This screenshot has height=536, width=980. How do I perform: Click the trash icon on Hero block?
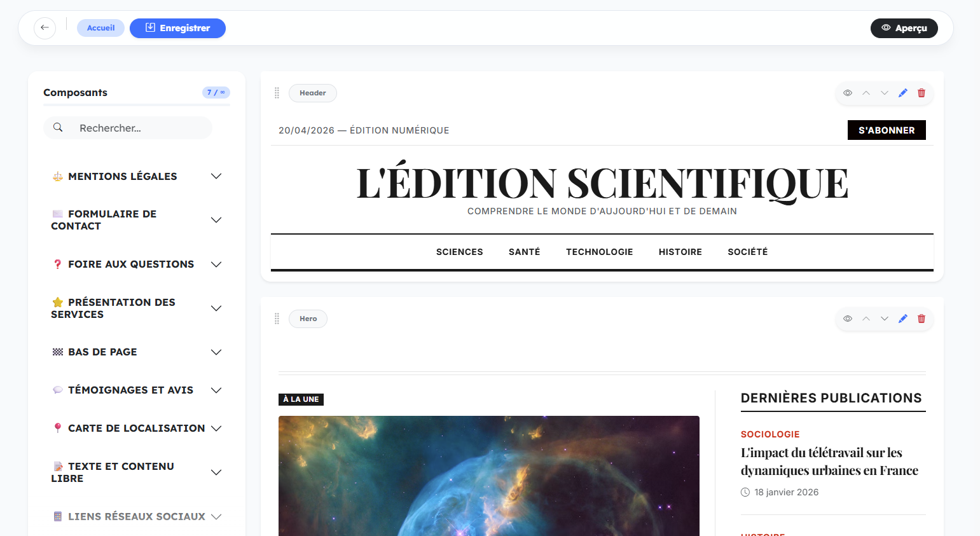921,319
